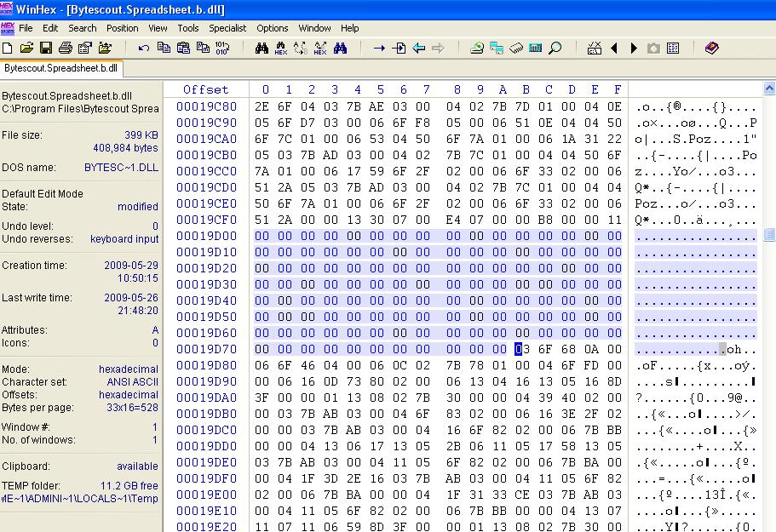Undo the last edit with the Undo icon
This screenshot has height=532, width=776.
tap(144, 48)
